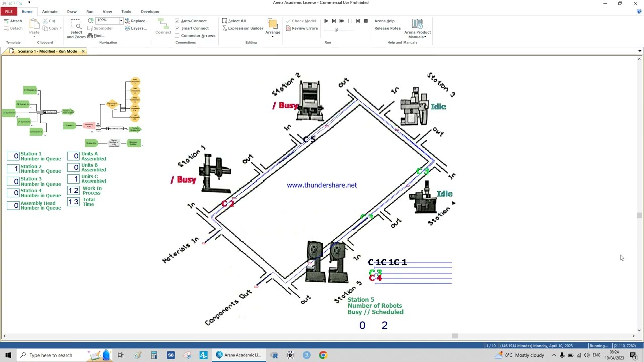The width and height of the screenshot is (644, 362).
Task: Open the Quick Access Toolbar customize arrow
Action: pos(29,3)
